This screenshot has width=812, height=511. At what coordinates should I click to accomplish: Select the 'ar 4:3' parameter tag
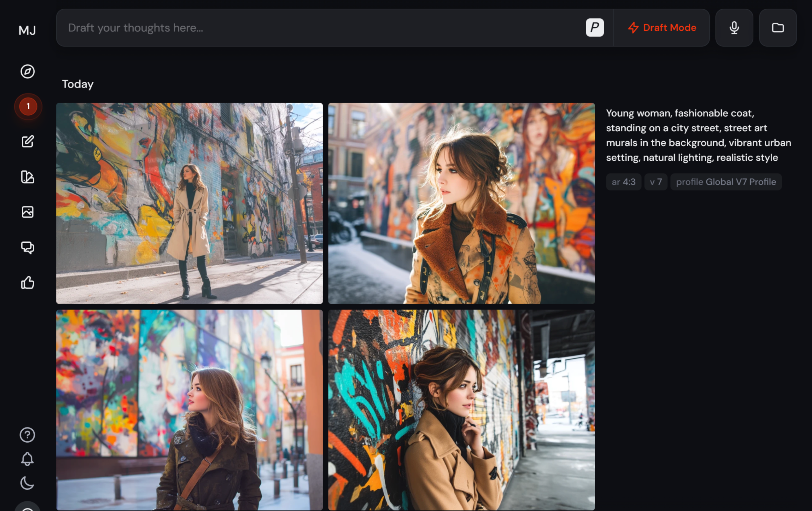pos(624,182)
